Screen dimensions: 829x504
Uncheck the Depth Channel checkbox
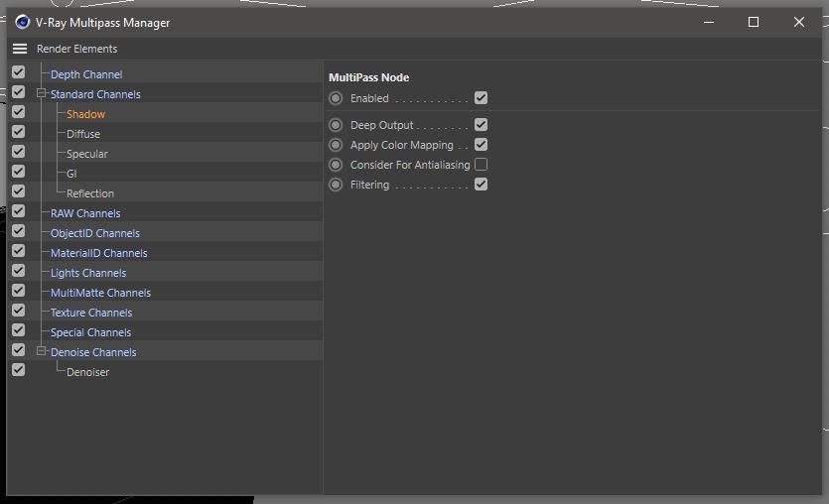[x=19, y=71]
